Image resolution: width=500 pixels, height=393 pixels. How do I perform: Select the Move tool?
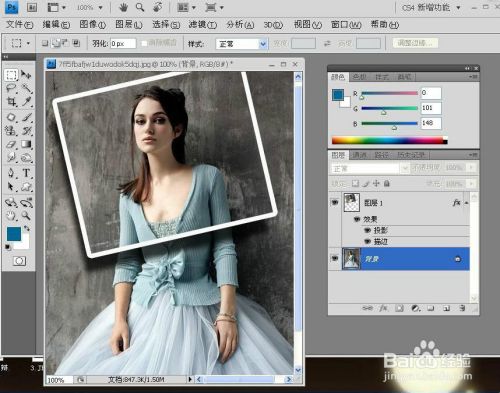pyautogui.click(x=26, y=75)
